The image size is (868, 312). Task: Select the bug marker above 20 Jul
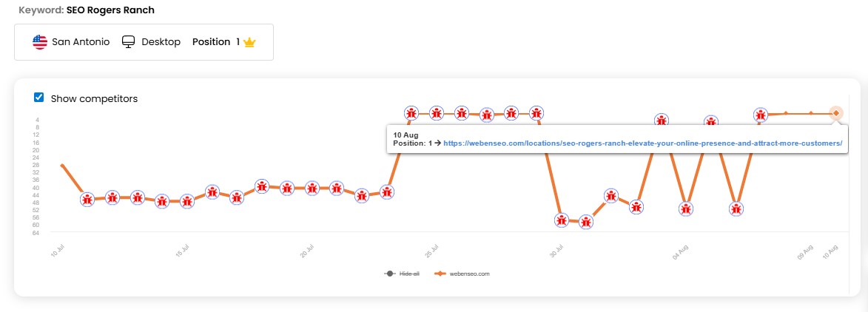tap(312, 189)
